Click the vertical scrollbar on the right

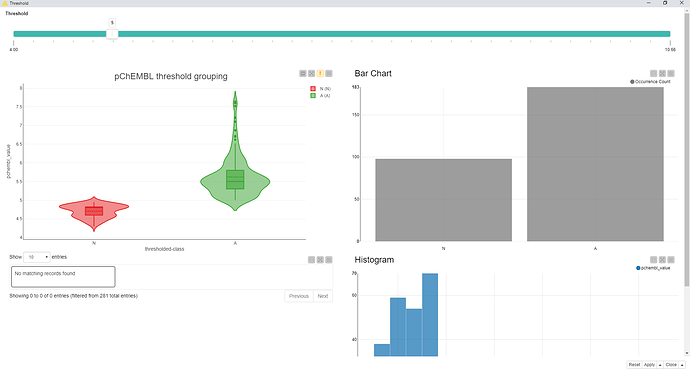687,150
